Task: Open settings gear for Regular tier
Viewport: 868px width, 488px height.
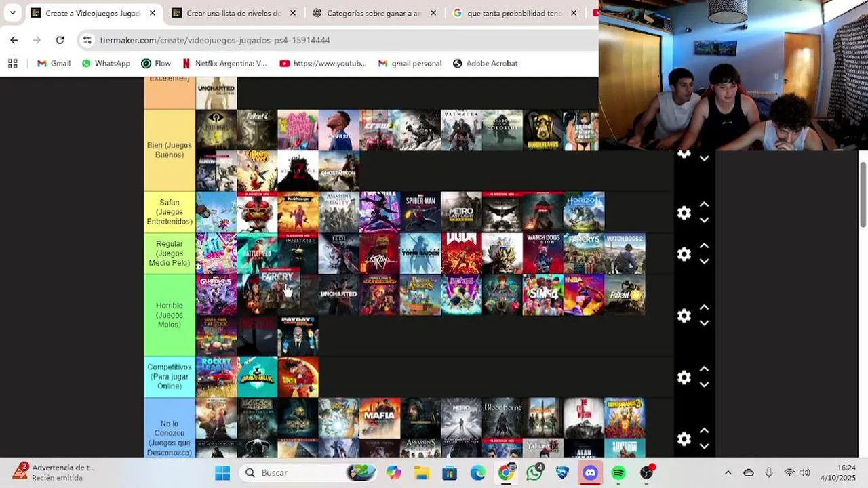Action: pos(684,254)
